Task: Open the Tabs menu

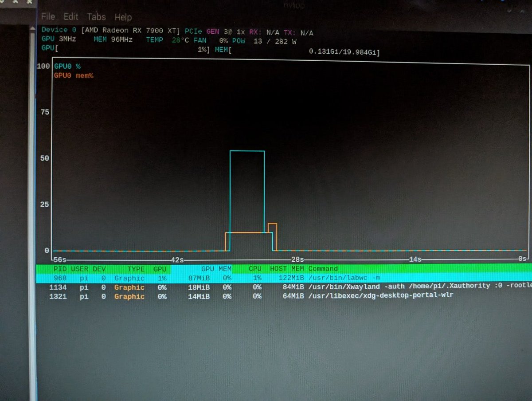Action: click(96, 17)
